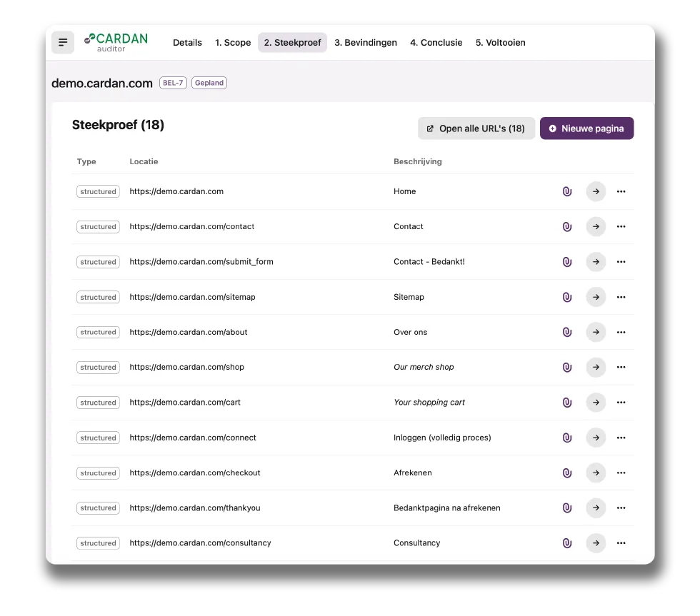The height and width of the screenshot is (616, 700).
Task: Open the three-dots menu for the thankyou row
Action: coord(621,508)
